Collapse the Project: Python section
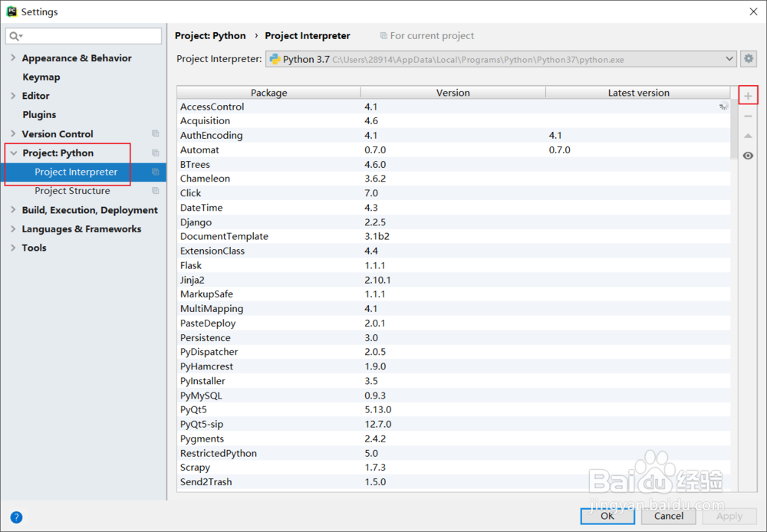The width and height of the screenshot is (767, 532). (13, 153)
